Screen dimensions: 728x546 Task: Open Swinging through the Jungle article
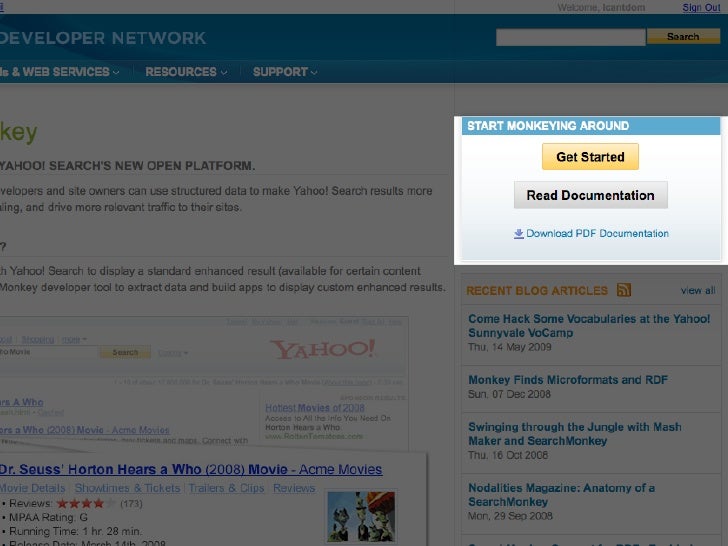[575, 434]
